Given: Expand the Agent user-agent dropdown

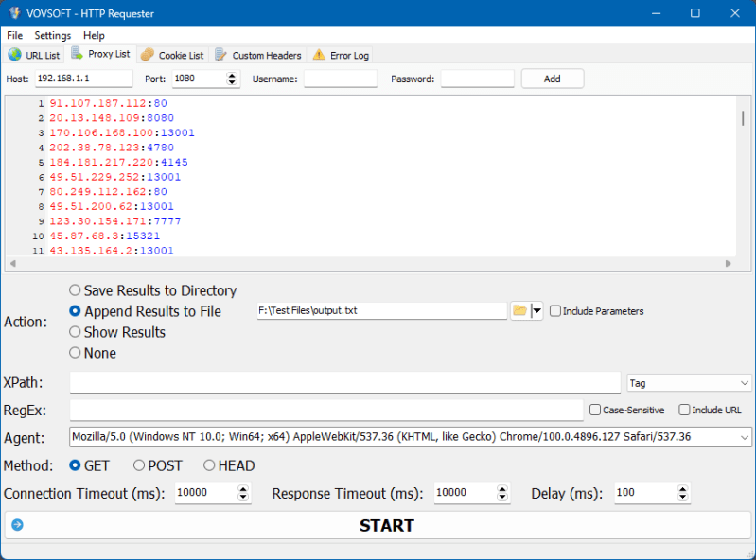Looking at the screenshot, I should [745, 437].
